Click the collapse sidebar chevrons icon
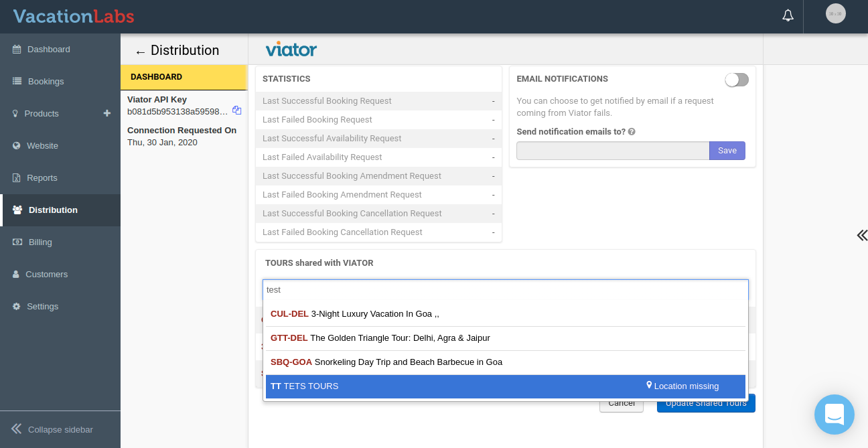The image size is (868, 448). tap(17, 429)
